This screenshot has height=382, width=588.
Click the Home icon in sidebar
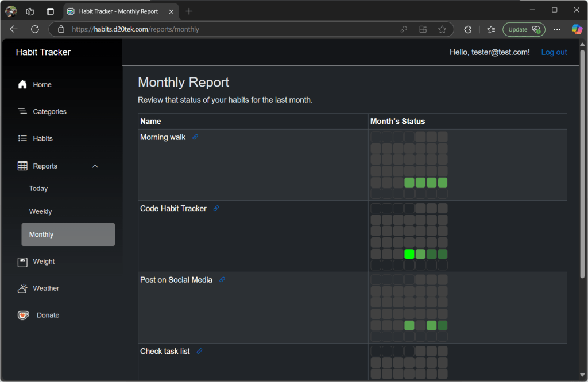pyautogui.click(x=22, y=85)
